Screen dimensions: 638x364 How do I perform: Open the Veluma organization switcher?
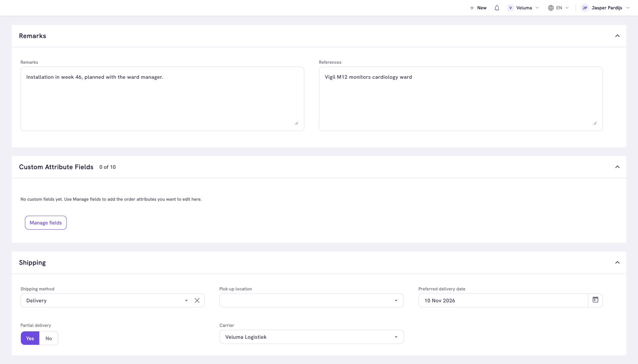[x=523, y=8]
